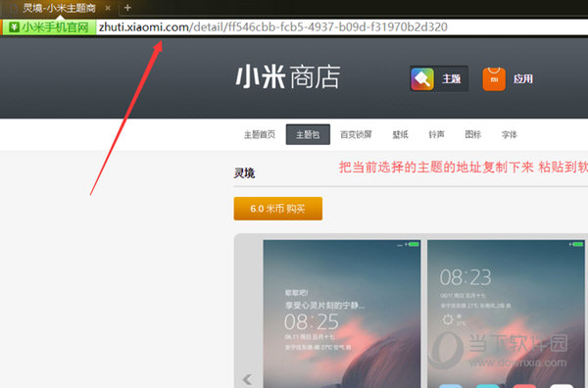Close the 灵境-小米主题商 tab
The height and width of the screenshot is (388, 588).
pyautogui.click(x=108, y=8)
